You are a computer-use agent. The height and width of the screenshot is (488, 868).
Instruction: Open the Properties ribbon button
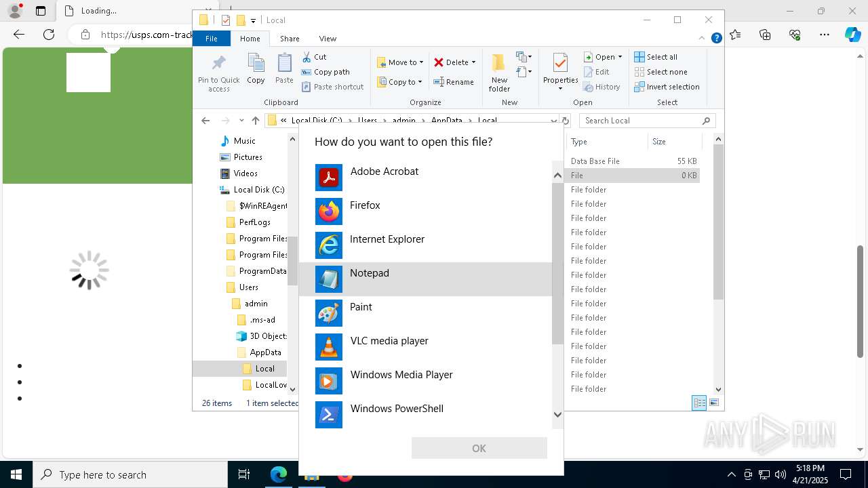pos(560,73)
